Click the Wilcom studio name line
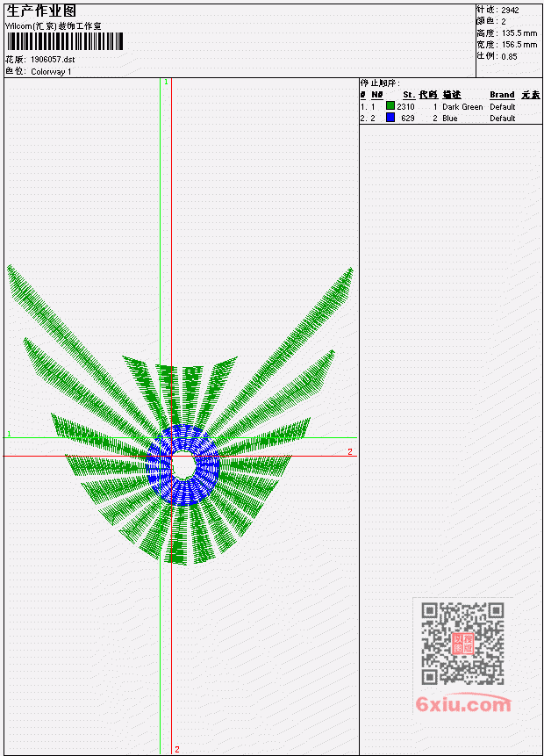This screenshot has height=756, width=544. pyautogui.click(x=54, y=26)
